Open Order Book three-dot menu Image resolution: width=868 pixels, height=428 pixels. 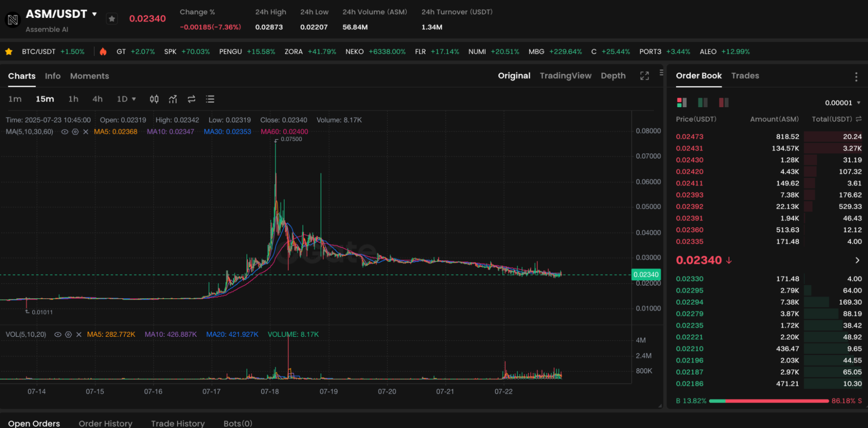pyautogui.click(x=856, y=77)
